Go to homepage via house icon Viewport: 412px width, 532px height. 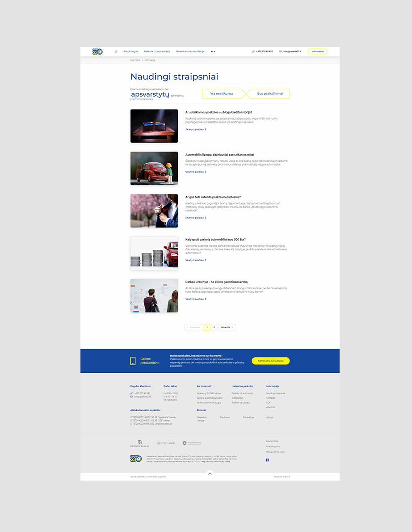pyautogui.click(x=116, y=51)
